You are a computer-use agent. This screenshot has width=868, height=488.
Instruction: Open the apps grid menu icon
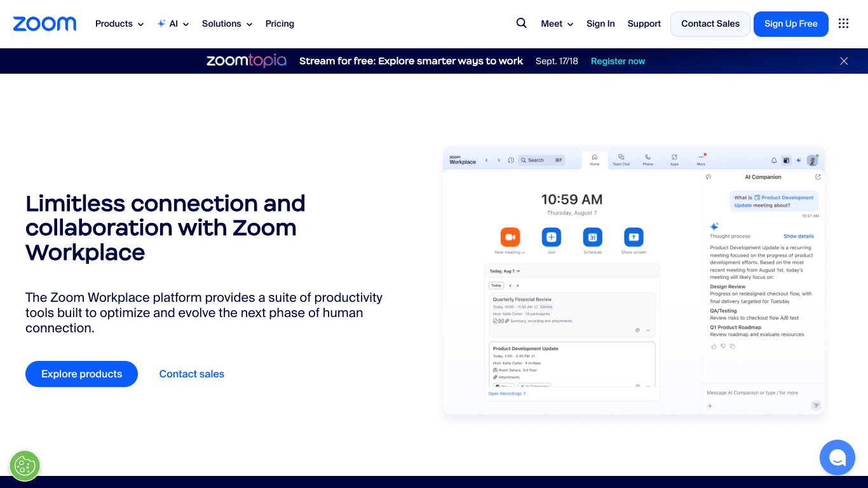point(843,24)
